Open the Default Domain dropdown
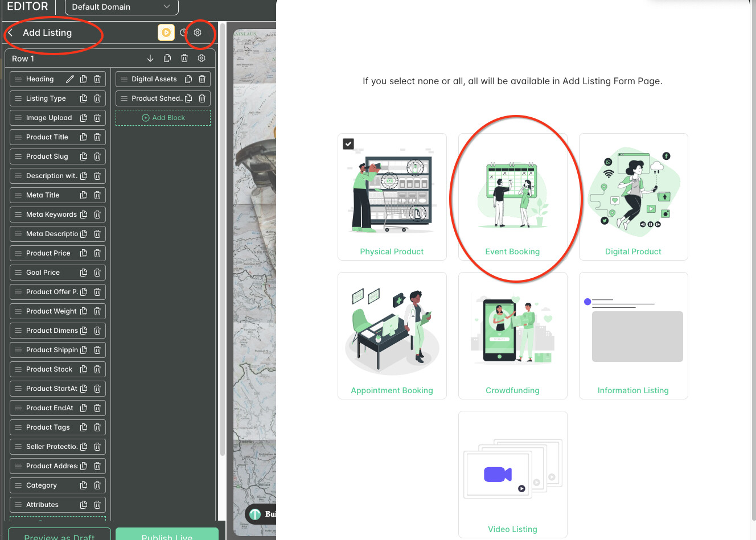This screenshot has height=540, width=756. [121, 7]
